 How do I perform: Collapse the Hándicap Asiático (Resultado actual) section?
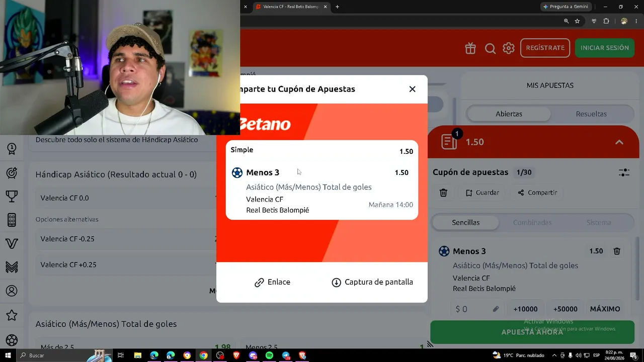(116, 174)
